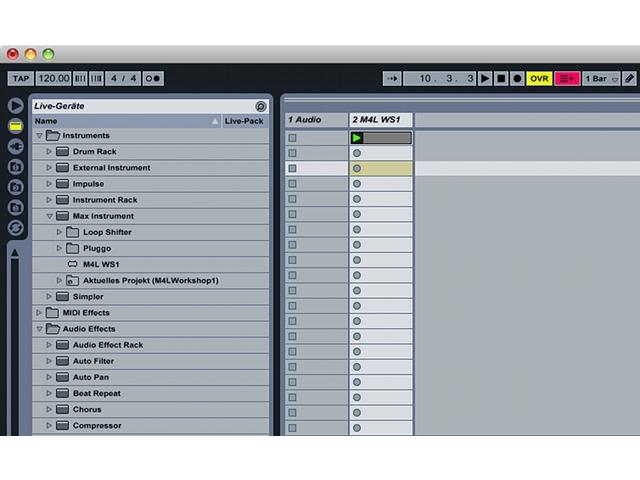The width and height of the screenshot is (640, 480).
Task: Click the tempo nudge up button
Action: click(x=97, y=78)
